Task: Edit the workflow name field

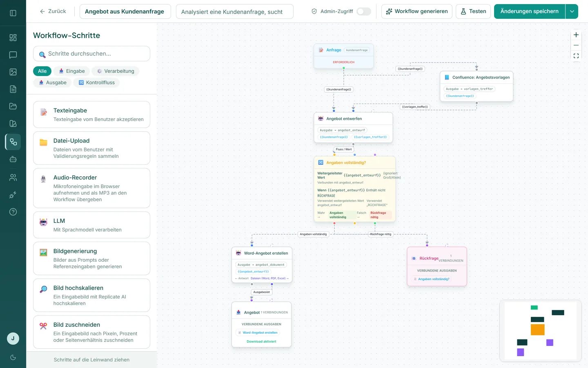Action: 125,11
